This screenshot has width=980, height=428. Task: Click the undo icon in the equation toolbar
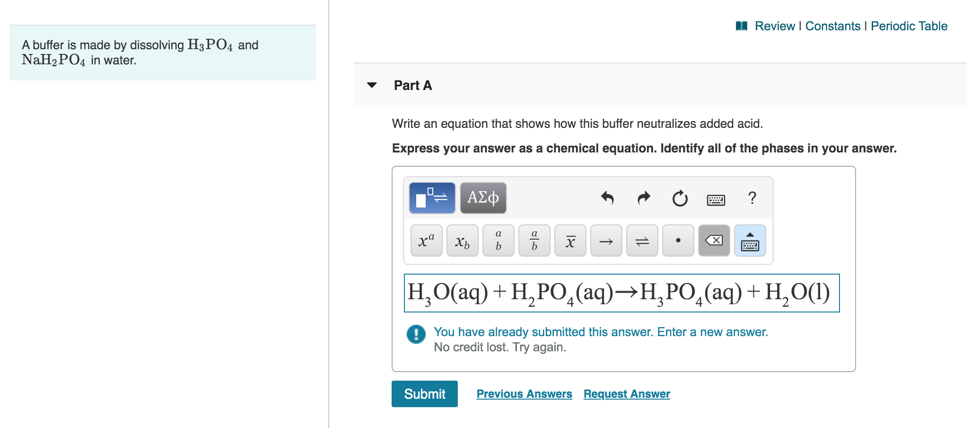tap(608, 198)
